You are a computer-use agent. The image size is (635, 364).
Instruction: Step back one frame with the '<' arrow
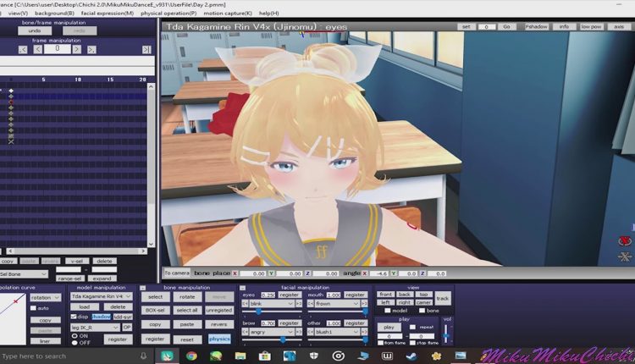click(37, 49)
